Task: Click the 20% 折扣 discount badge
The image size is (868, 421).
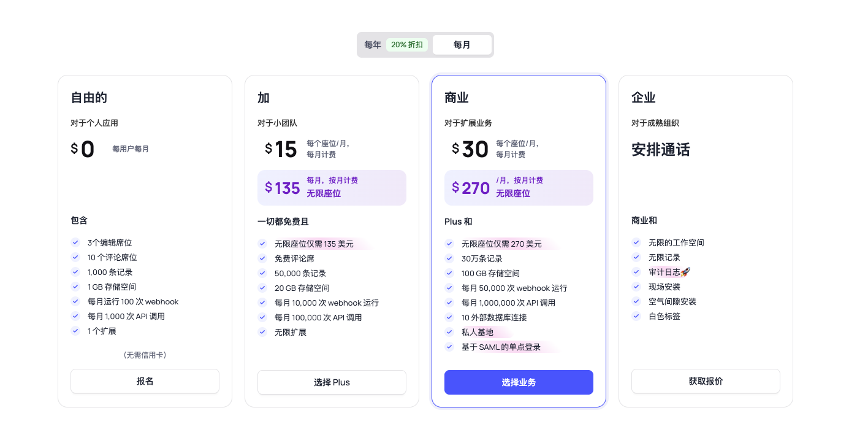Action: coord(407,45)
